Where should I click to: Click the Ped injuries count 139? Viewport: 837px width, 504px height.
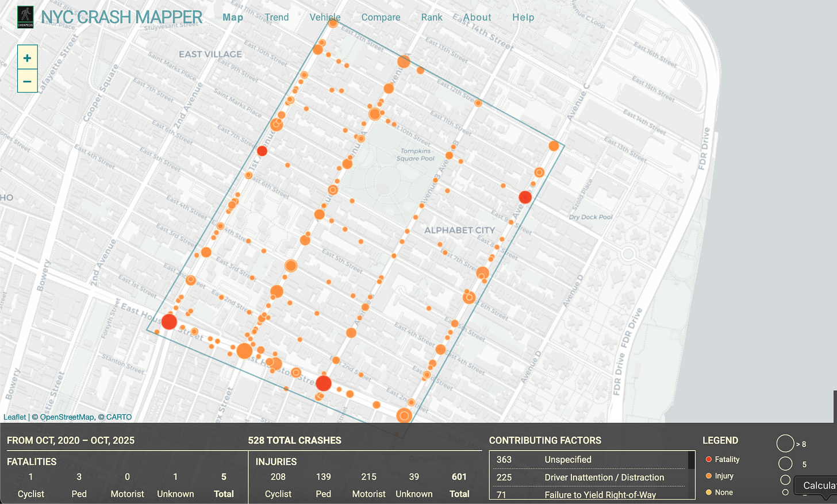(x=324, y=477)
